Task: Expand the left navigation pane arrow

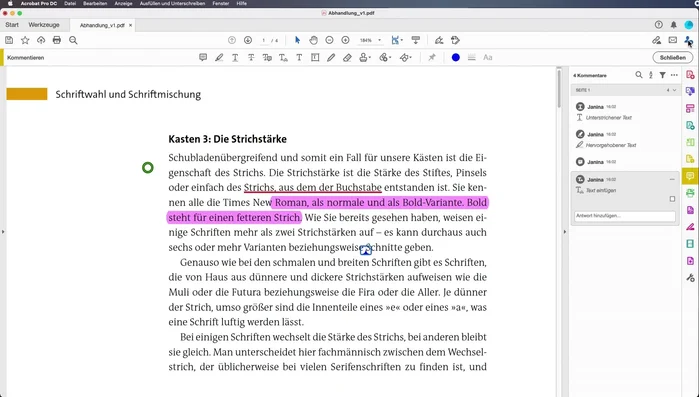Action: (x=3, y=232)
